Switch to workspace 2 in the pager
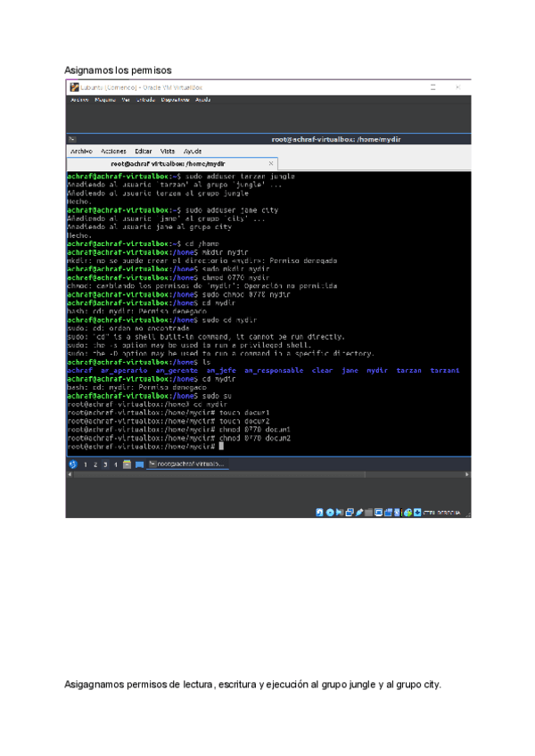Screen dimensions: 535x756 click(95, 464)
